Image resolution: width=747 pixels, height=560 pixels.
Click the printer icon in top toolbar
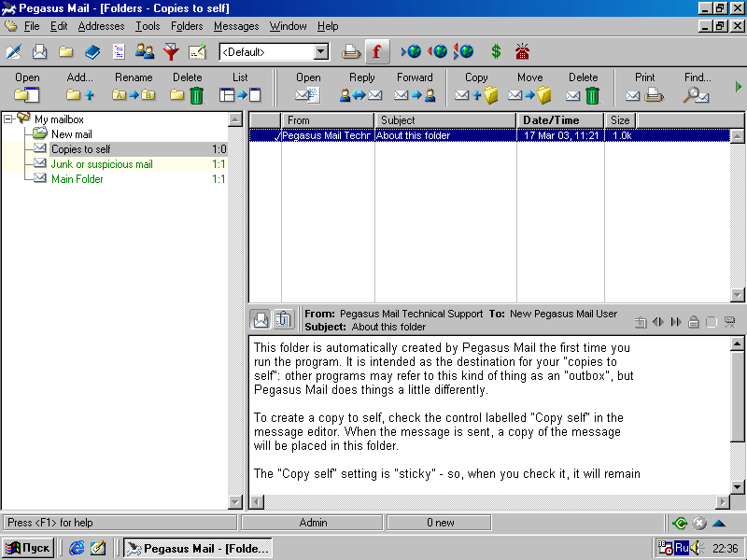click(351, 51)
